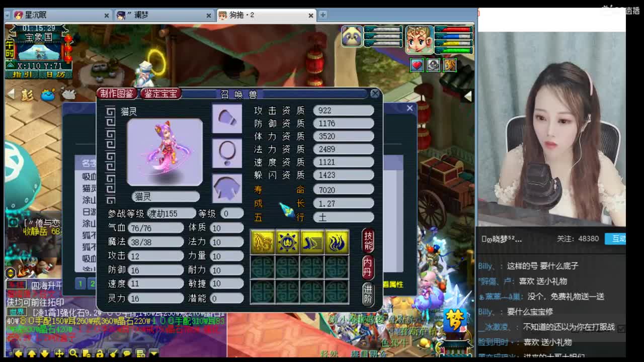Open the pet necklace equipment slot
644x362 pixels.
[227, 153]
